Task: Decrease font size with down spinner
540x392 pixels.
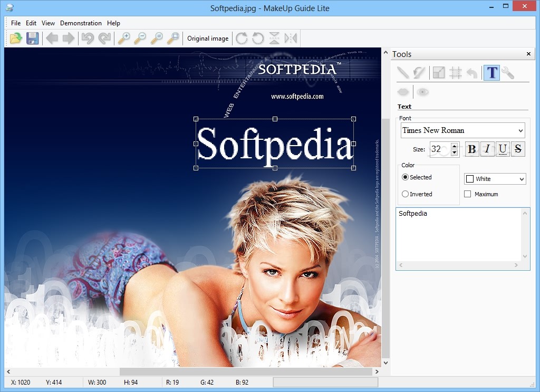Action: [x=454, y=152]
